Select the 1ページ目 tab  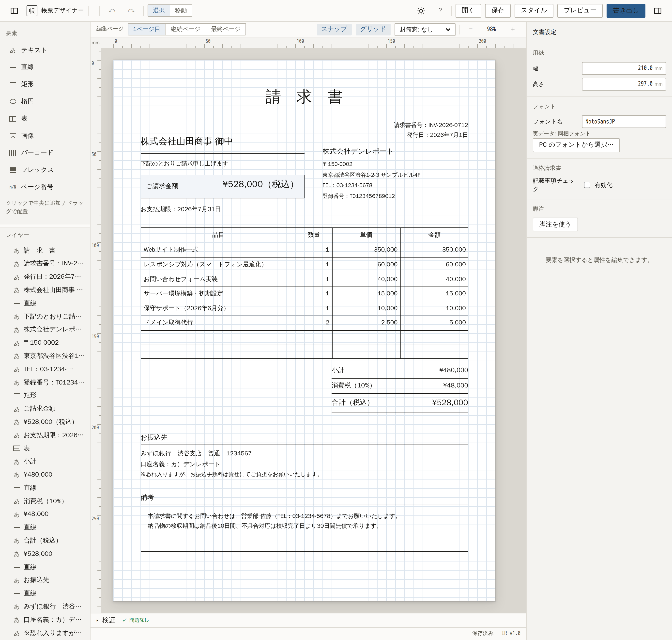pyautogui.click(x=147, y=29)
